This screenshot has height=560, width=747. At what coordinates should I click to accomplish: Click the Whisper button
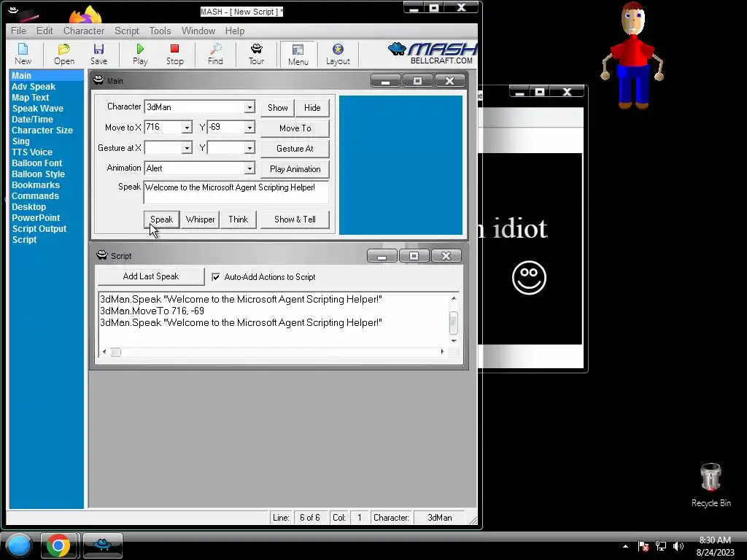[200, 219]
